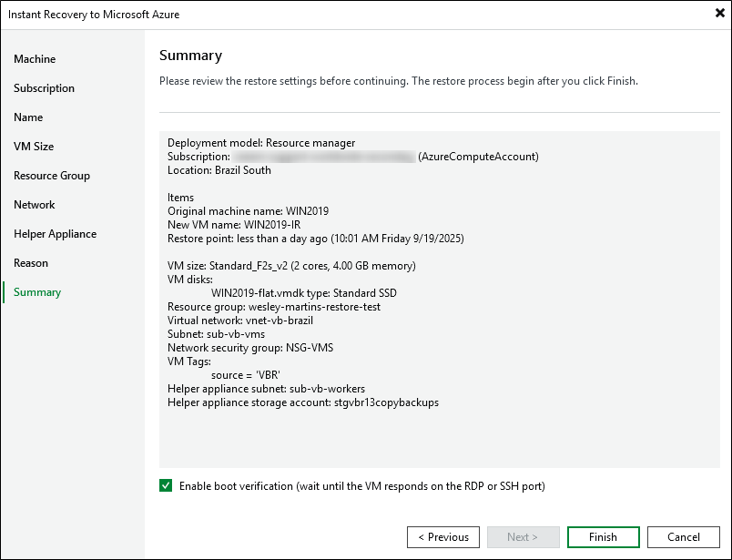Switch to the Network step
This screenshot has height=560, width=732.
click(x=35, y=205)
